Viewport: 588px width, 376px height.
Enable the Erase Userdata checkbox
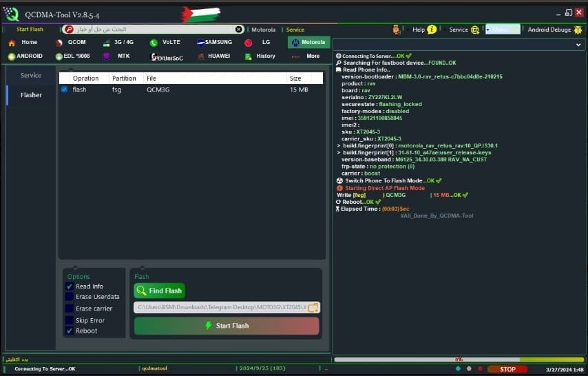coord(70,297)
